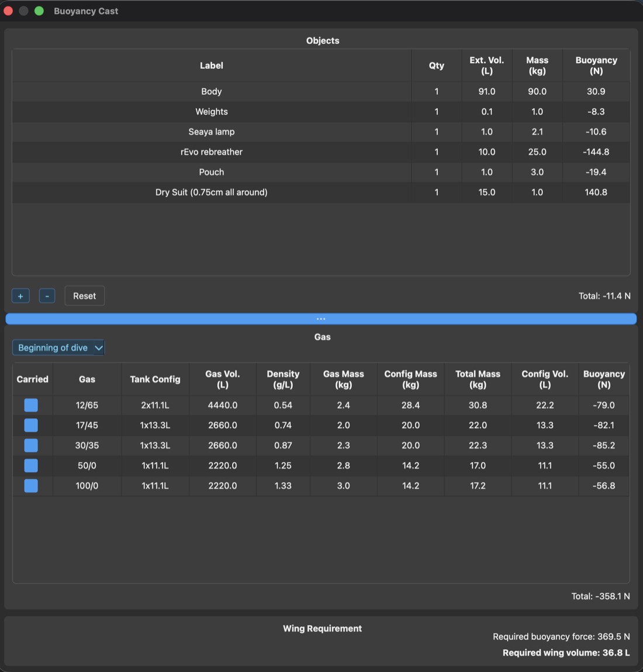Toggle Carried checkbox for 50/0 gas
Image resolution: width=643 pixels, height=672 pixels.
point(31,466)
